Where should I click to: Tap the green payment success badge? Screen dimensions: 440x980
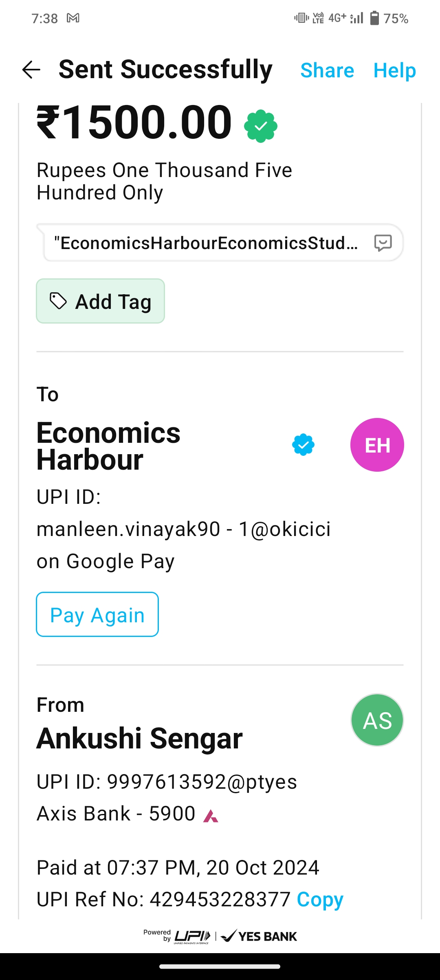[x=261, y=126]
